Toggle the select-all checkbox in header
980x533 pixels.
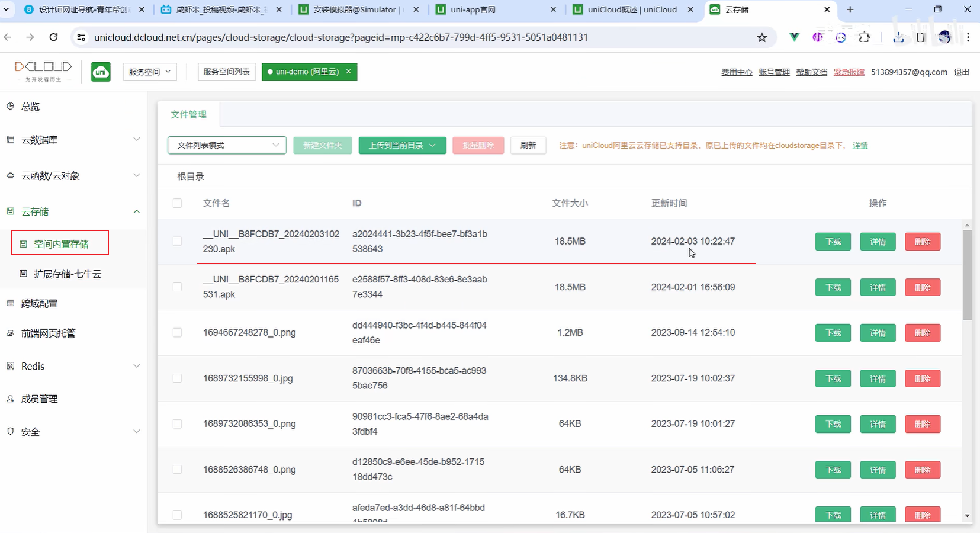pos(177,203)
